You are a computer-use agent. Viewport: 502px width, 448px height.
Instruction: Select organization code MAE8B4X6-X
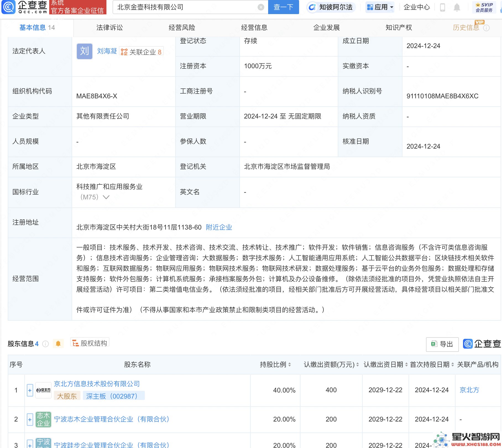coord(97,96)
